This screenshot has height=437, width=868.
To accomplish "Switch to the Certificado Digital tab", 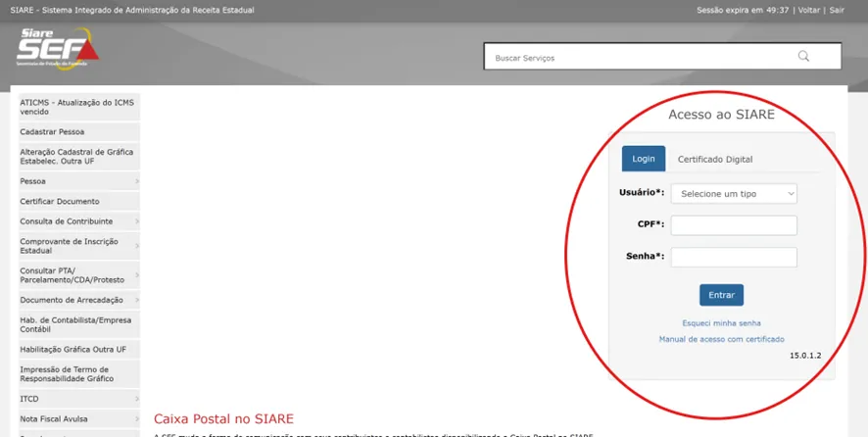I will [715, 159].
